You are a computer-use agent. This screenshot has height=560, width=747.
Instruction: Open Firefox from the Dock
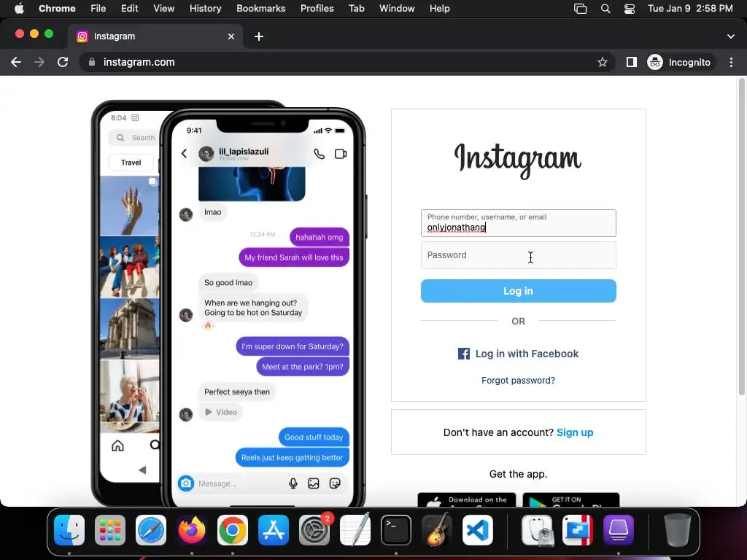(192, 530)
